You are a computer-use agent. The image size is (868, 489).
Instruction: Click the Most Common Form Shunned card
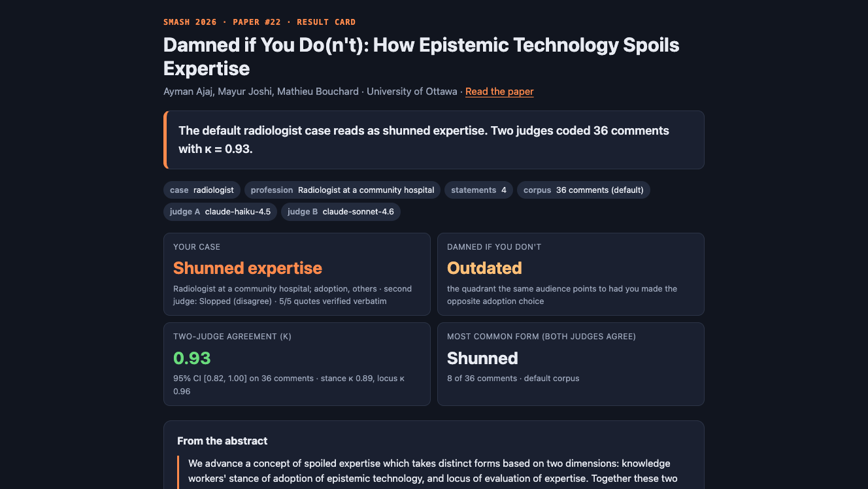click(x=571, y=363)
